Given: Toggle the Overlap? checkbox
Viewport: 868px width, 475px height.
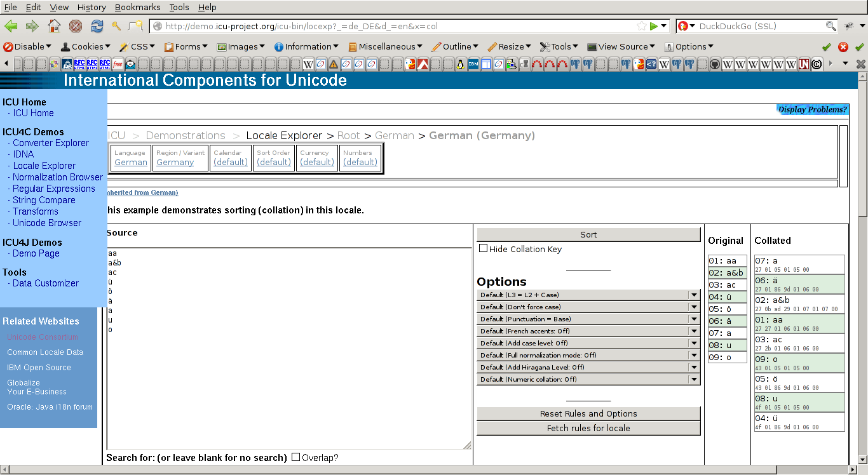Looking at the screenshot, I should pos(295,457).
